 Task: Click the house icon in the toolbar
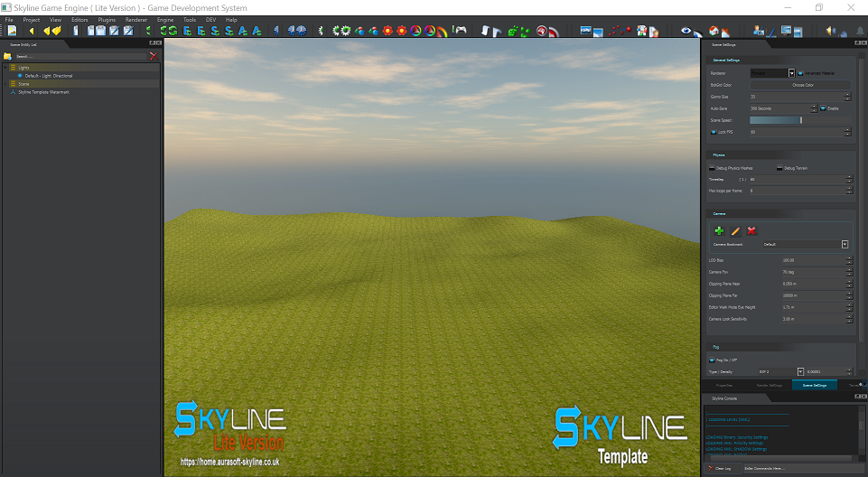click(714, 31)
